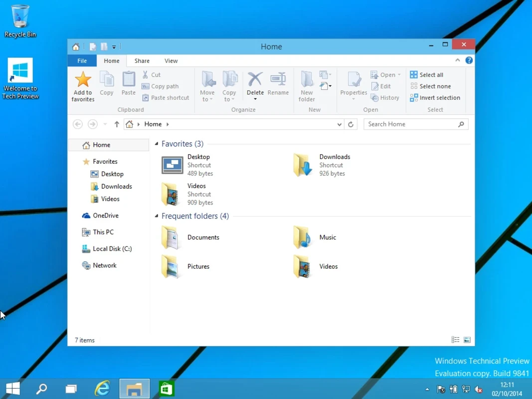Open the Store app on the taskbar
The width and height of the screenshot is (532, 399).
point(167,389)
